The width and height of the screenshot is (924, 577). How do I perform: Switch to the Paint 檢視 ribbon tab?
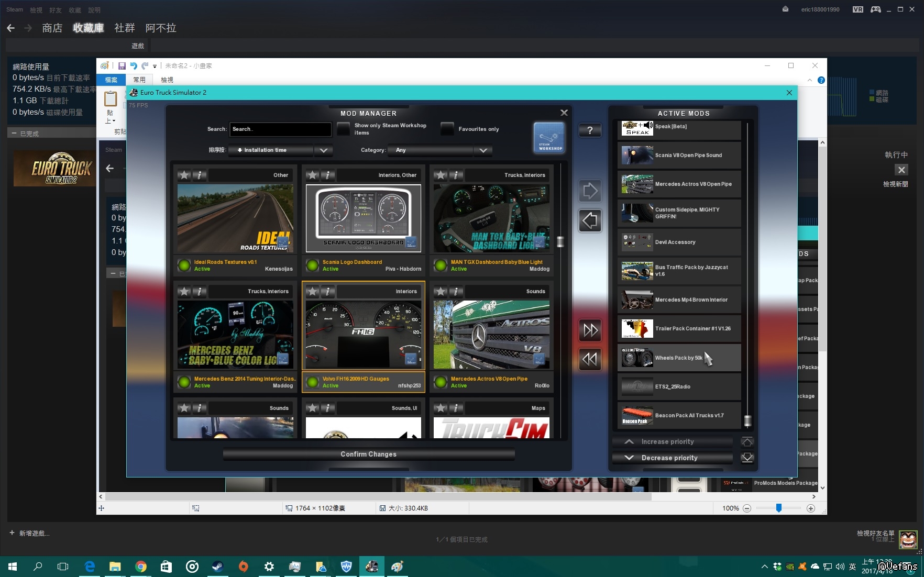(x=167, y=80)
